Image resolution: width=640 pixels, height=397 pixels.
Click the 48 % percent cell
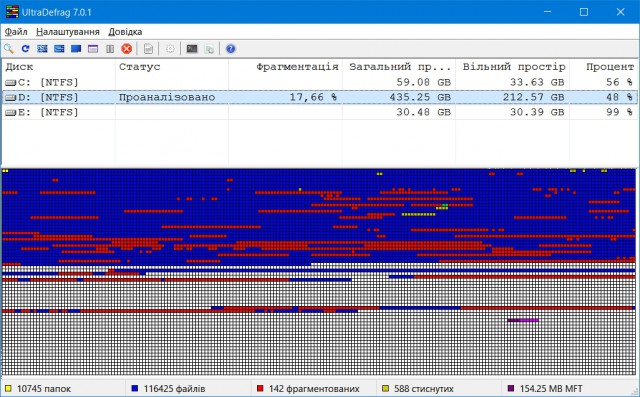[619, 98]
